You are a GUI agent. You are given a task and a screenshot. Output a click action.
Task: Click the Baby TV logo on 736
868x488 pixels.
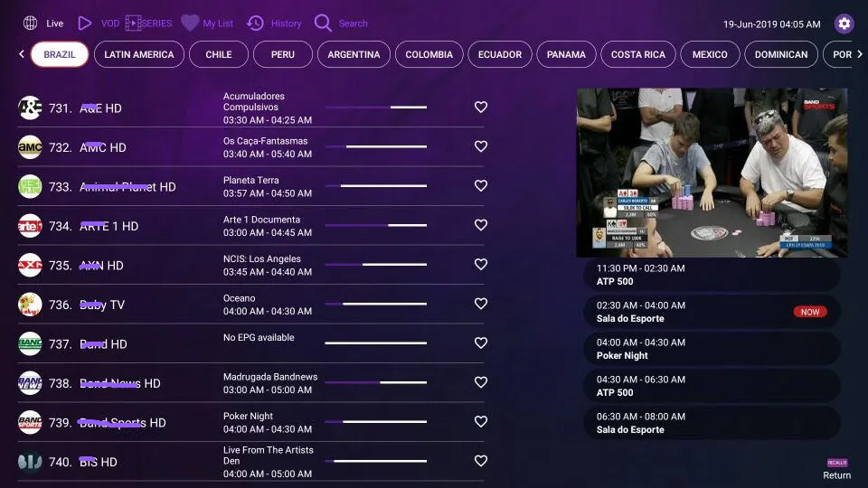30,305
